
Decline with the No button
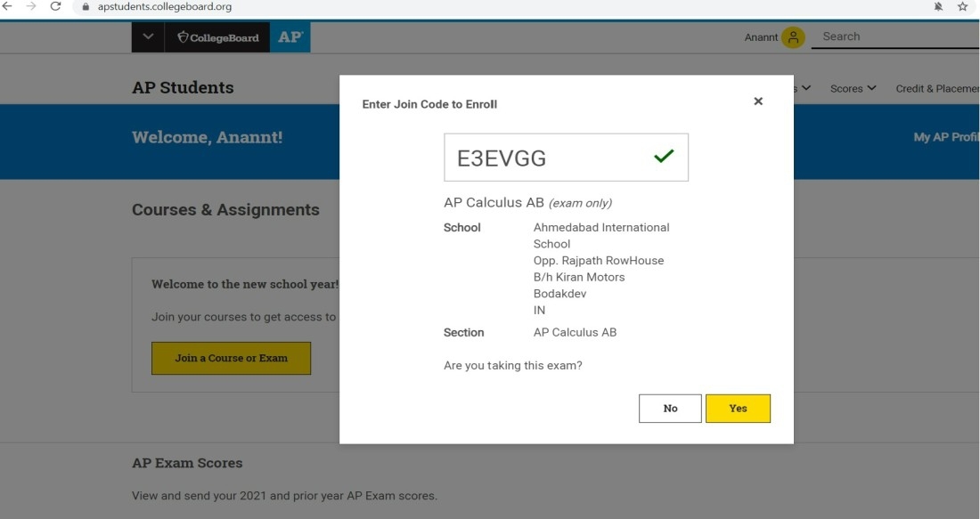coord(670,409)
